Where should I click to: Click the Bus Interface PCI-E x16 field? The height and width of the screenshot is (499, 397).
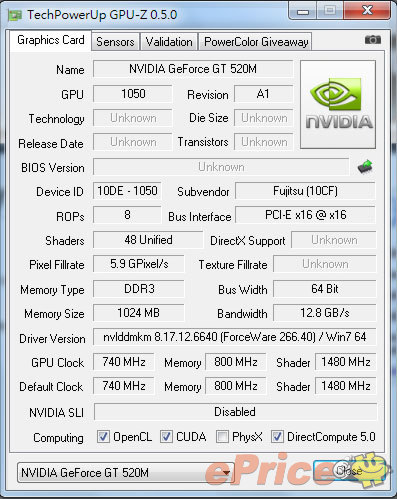(x=305, y=215)
